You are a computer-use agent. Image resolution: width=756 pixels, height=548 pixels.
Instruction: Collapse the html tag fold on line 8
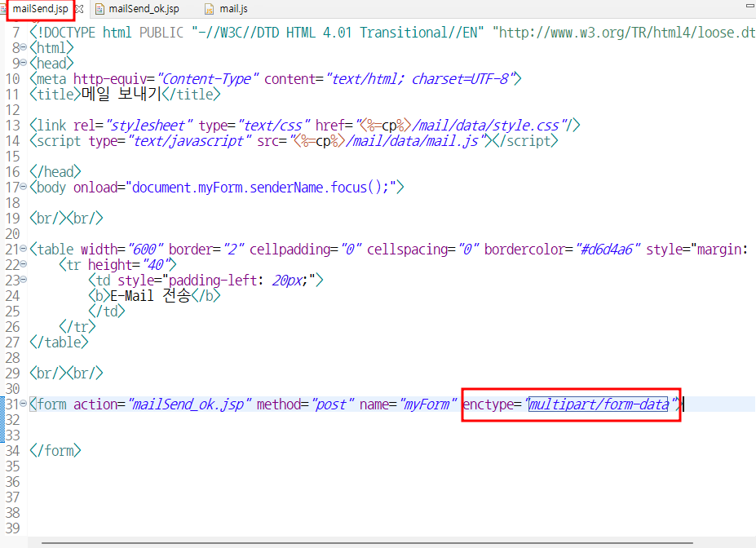coord(24,47)
